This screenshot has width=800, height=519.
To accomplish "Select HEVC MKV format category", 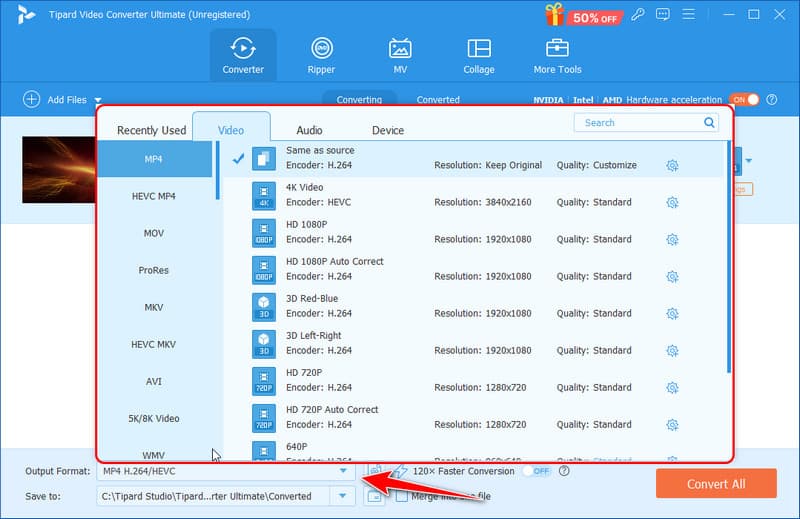I will 155,344.
